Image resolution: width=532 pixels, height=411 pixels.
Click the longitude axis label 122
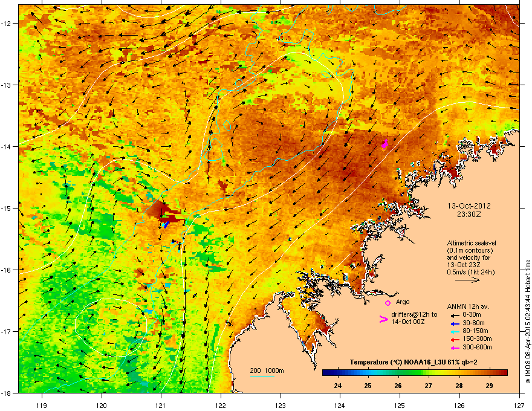tap(221, 405)
